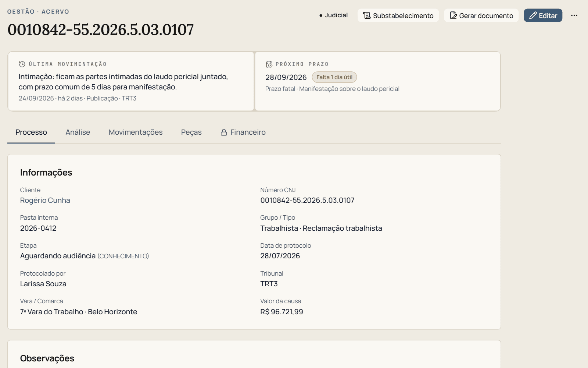Click protocol date 28/07/2026

(280, 256)
